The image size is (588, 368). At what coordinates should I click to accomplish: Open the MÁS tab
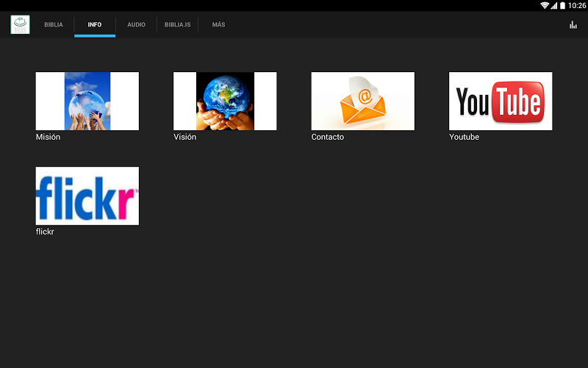tap(218, 25)
